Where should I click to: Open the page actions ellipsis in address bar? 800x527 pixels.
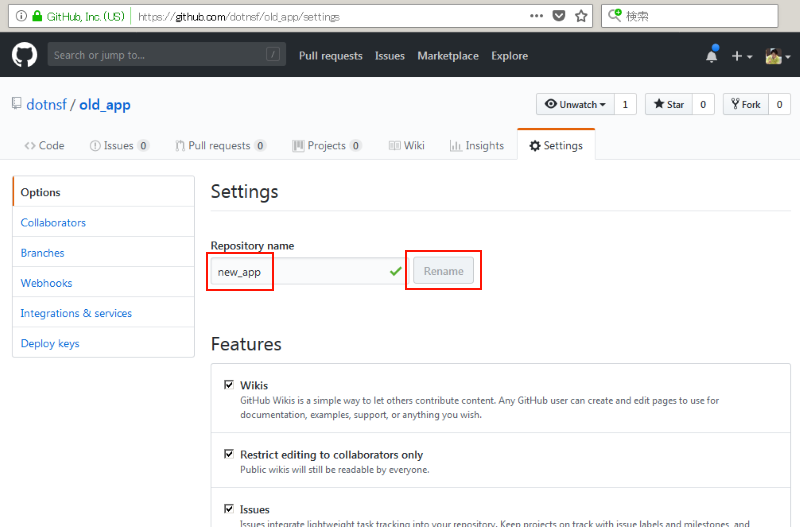pyautogui.click(x=536, y=16)
